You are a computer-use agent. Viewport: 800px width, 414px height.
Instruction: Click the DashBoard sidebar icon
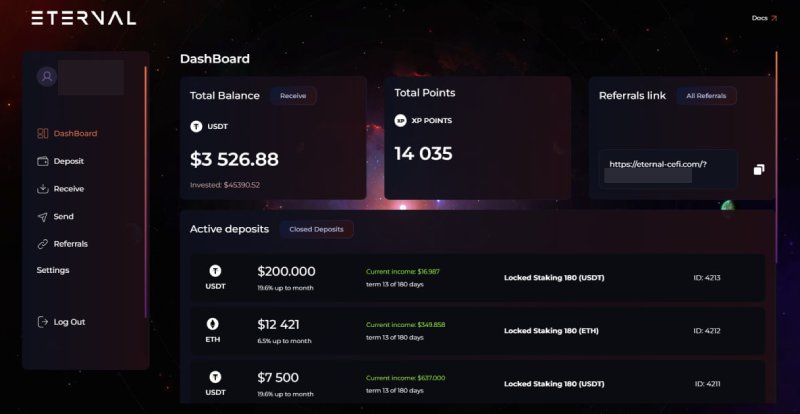43,133
